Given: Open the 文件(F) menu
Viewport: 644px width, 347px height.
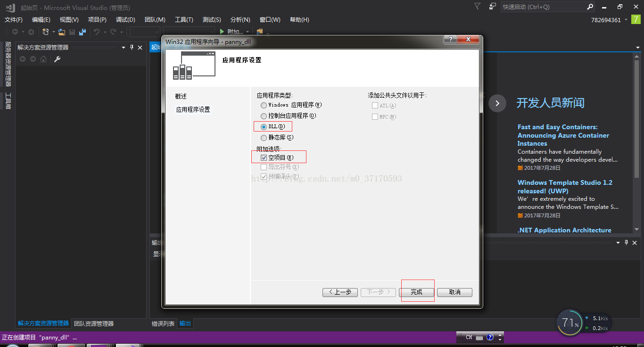Looking at the screenshot, I should pyautogui.click(x=14, y=20).
